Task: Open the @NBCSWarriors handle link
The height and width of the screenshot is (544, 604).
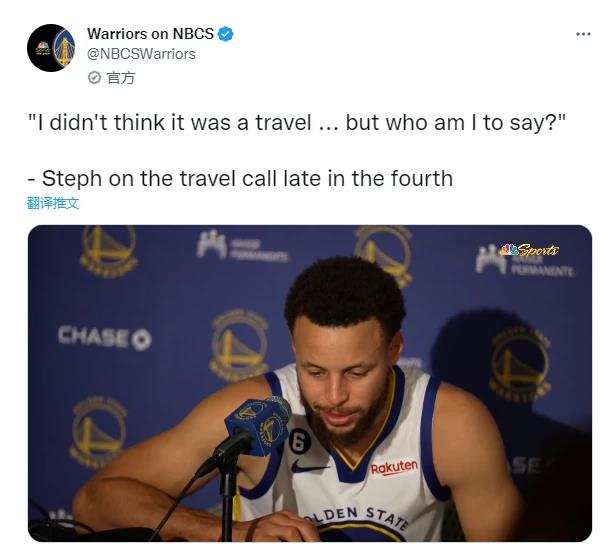Action: coord(141,54)
